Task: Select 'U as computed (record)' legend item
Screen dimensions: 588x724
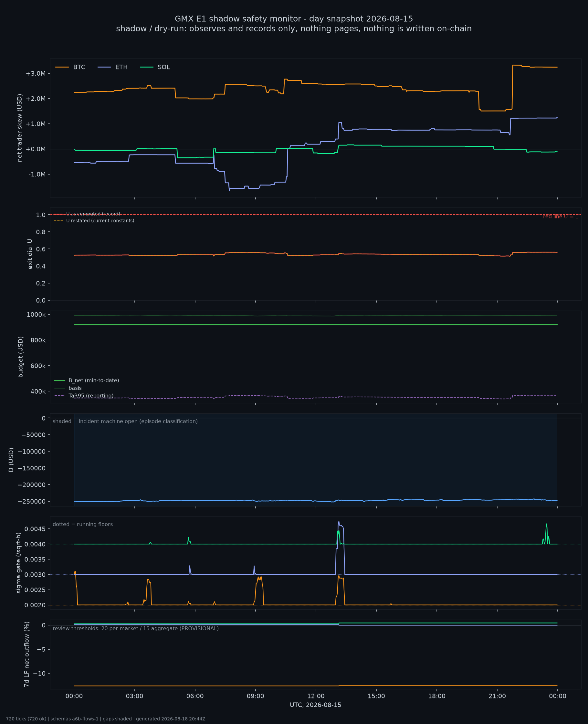Action: click(87, 214)
